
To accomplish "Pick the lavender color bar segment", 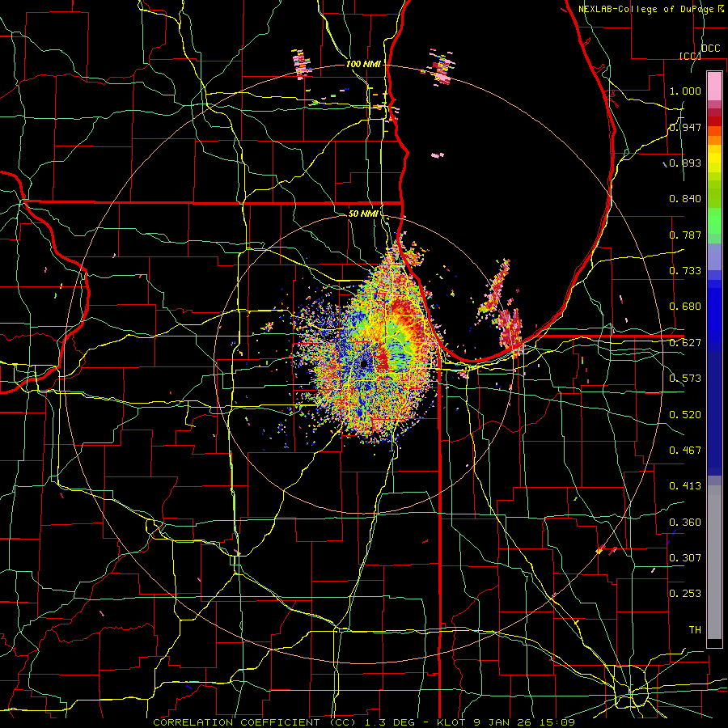I will pos(714,256).
